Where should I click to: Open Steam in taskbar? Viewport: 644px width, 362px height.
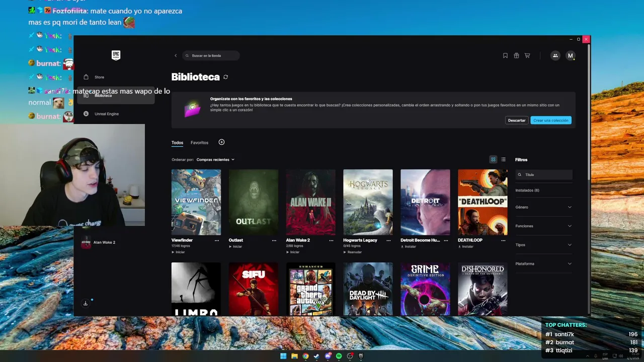point(316,356)
